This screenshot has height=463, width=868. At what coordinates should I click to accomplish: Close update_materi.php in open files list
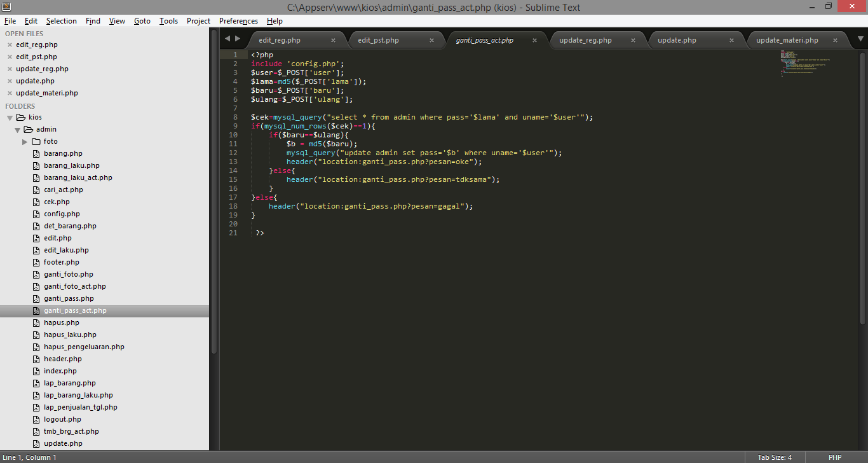click(x=10, y=93)
